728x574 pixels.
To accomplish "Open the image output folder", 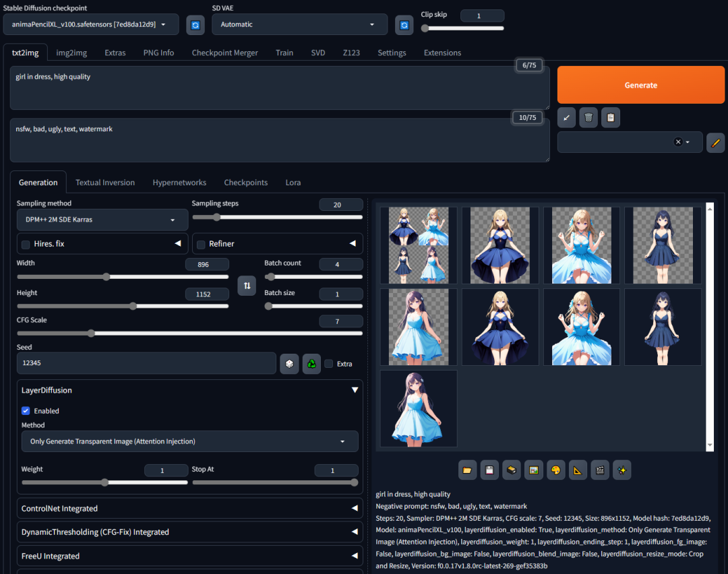I will tap(467, 470).
